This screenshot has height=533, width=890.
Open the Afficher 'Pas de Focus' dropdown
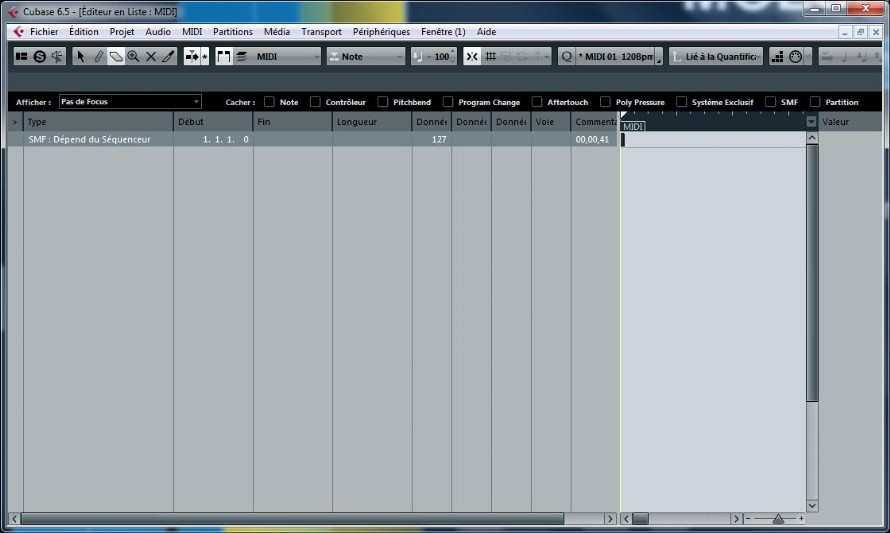pos(130,102)
